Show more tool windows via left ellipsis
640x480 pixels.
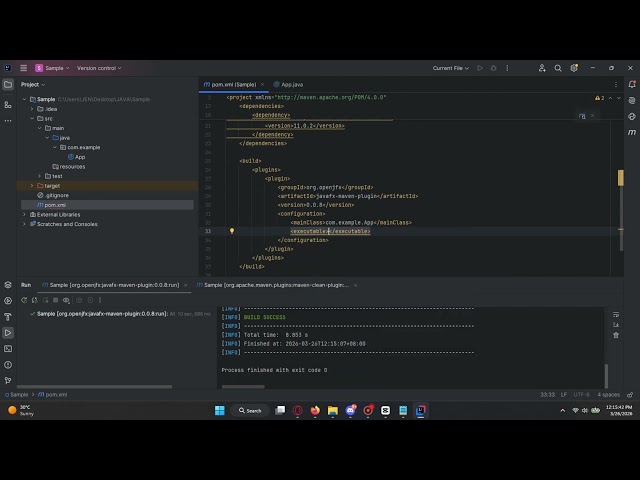click(x=8, y=120)
